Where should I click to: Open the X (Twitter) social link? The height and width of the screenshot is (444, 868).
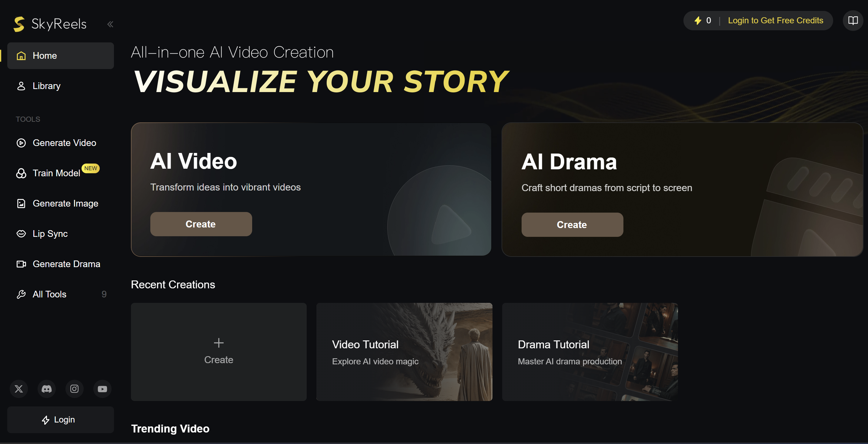click(x=19, y=389)
